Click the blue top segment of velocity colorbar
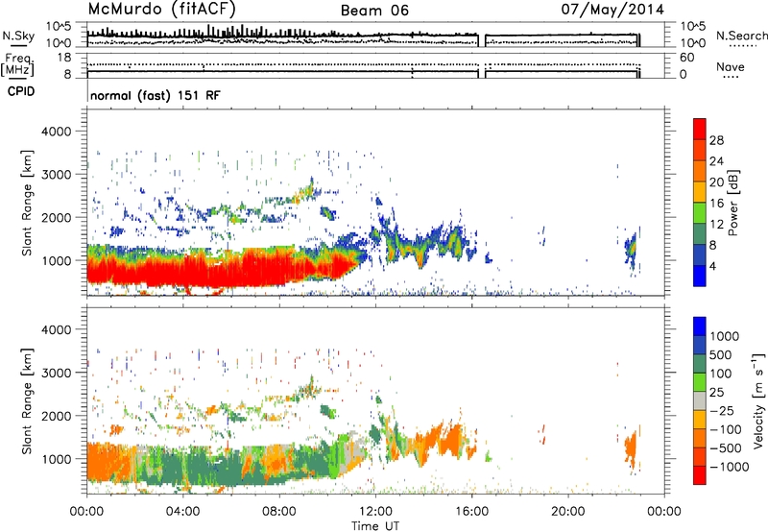This screenshot has width=768, height=532. point(700,326)
